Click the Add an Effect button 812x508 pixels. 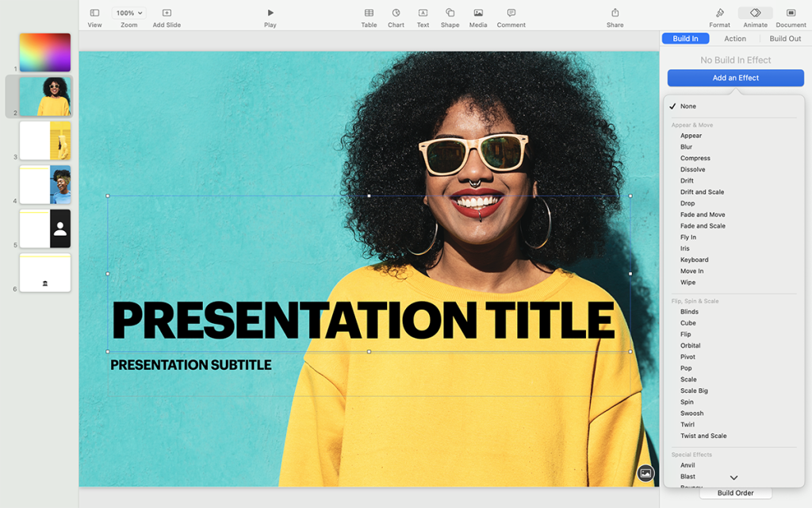[735, 78]
